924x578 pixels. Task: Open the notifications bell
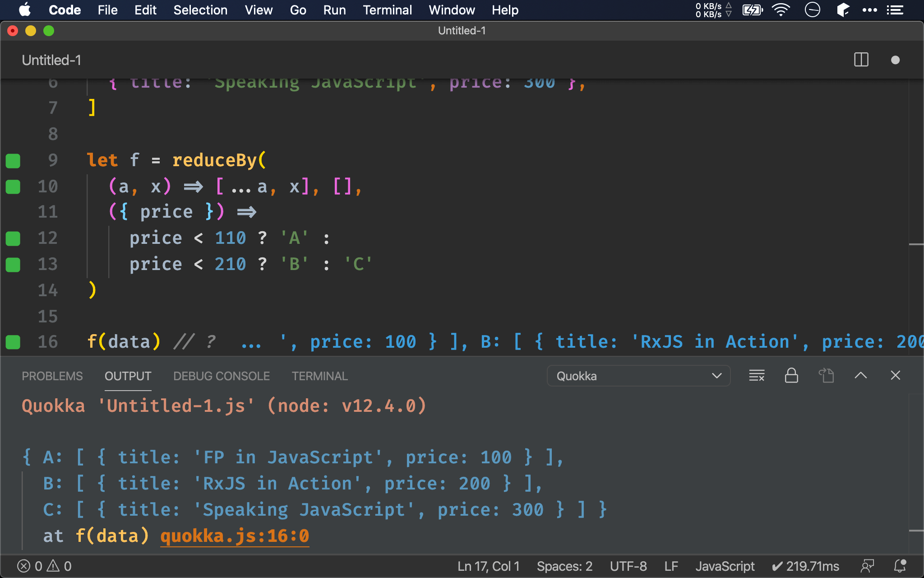[x=900, y=566]
